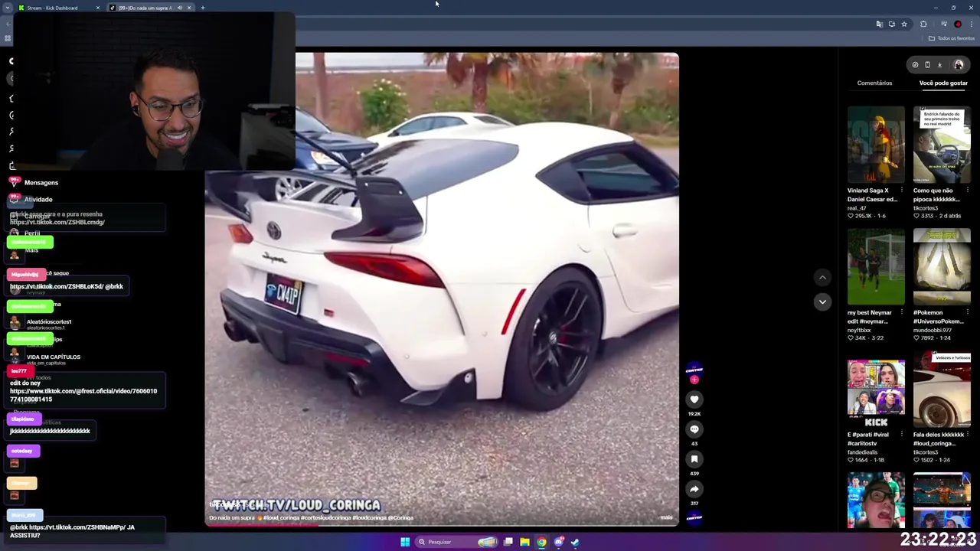Open the Fala deles kkkkkkk video thumbnail
Screen dimensions: 980x551
(x=942, y=389)
